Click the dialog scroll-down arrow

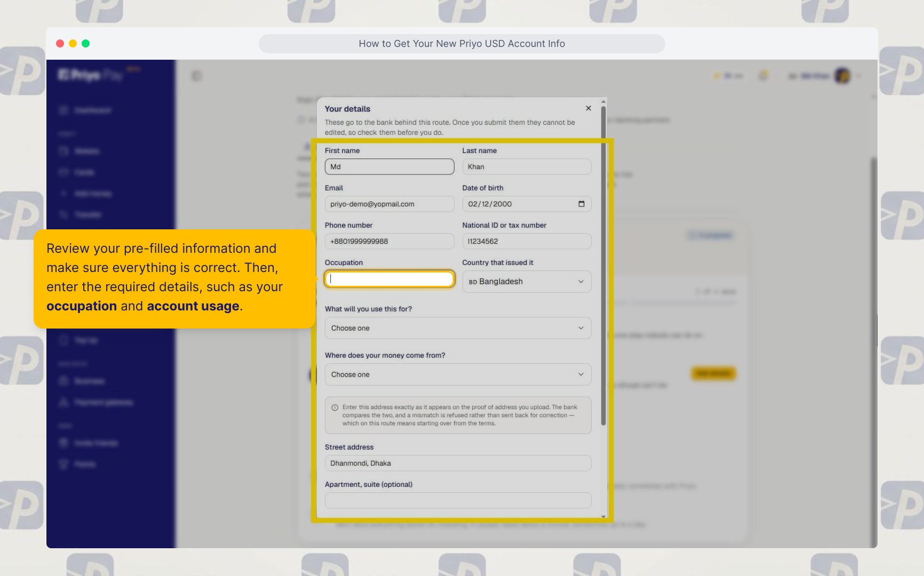pos(603,516)
